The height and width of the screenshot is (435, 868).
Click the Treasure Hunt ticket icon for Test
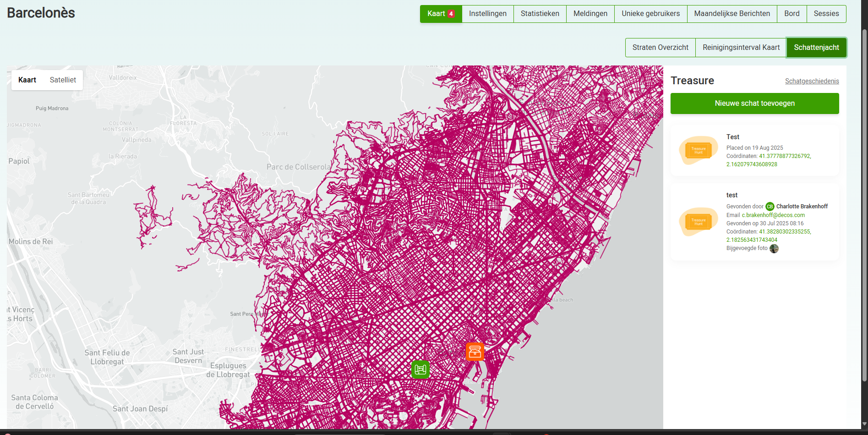pos(698,150)
